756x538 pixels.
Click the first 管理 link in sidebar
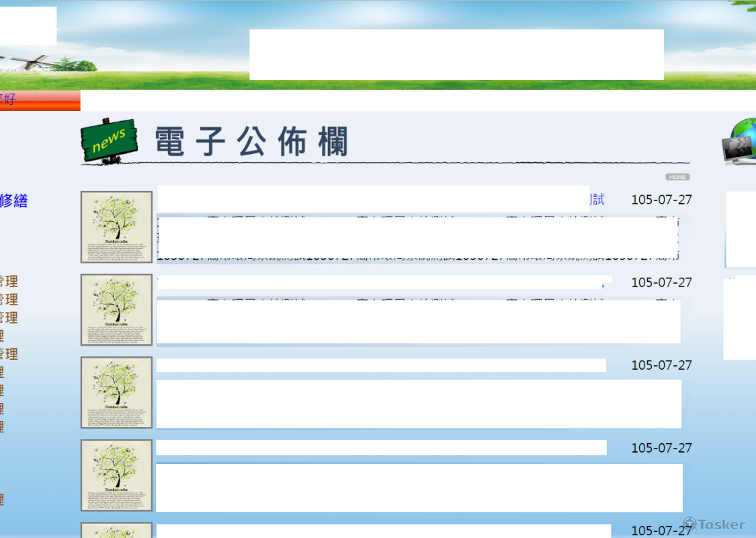click(9, 281)
